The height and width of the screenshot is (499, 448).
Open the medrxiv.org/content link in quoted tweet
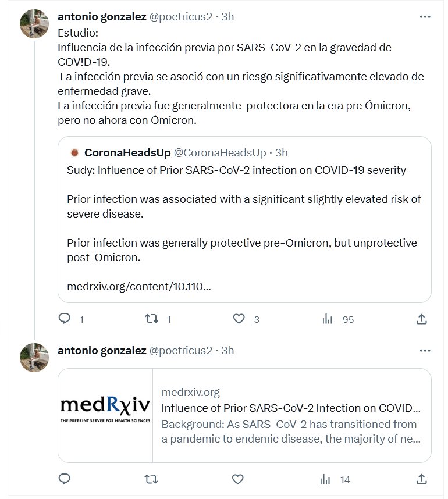(138, 286)
